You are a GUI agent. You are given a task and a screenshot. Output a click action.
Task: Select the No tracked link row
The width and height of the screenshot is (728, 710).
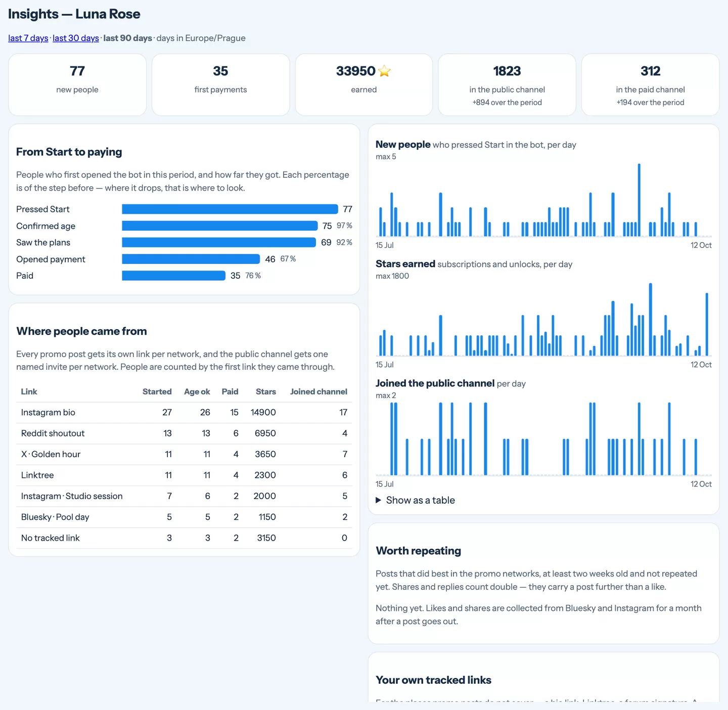coord(184,538)
